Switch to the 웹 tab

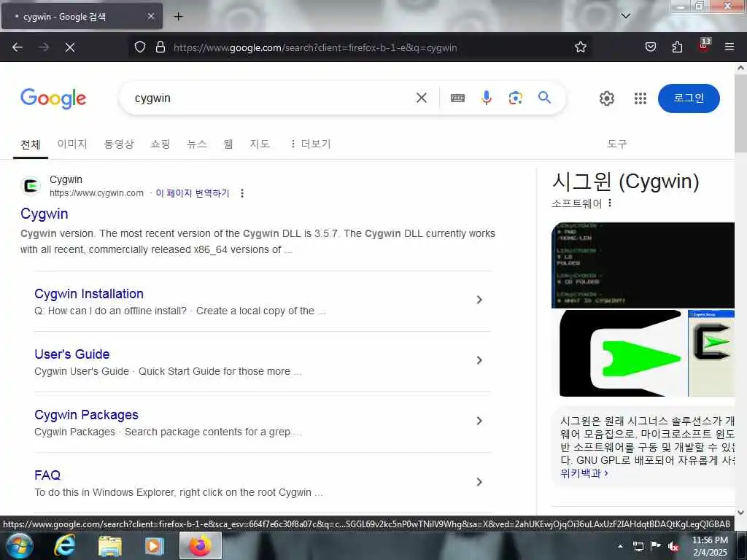[x=228, y=144]
